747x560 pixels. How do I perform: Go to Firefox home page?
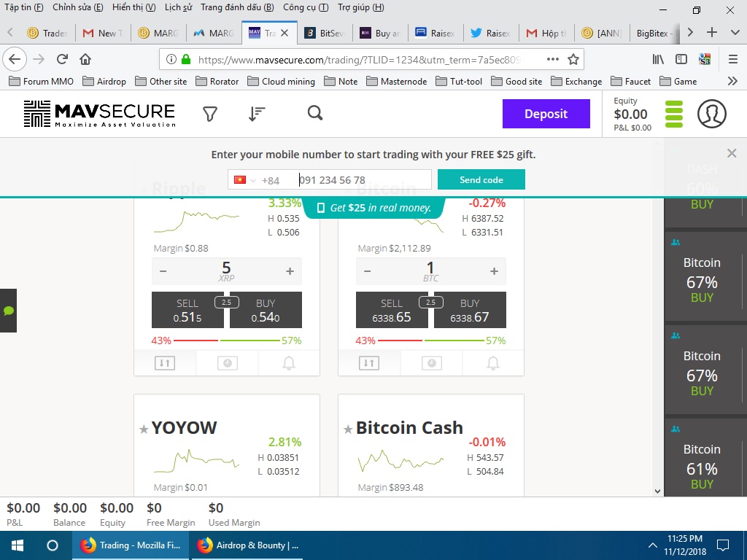pos(85,59)
